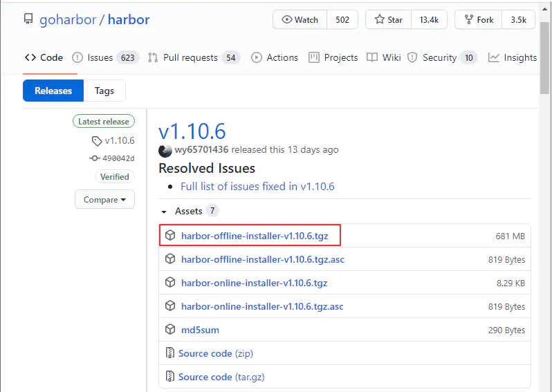Image resolution: width=552 pixels, height=392 pixels.
Task: Click the 681 MB file size text
Action: 510,236
